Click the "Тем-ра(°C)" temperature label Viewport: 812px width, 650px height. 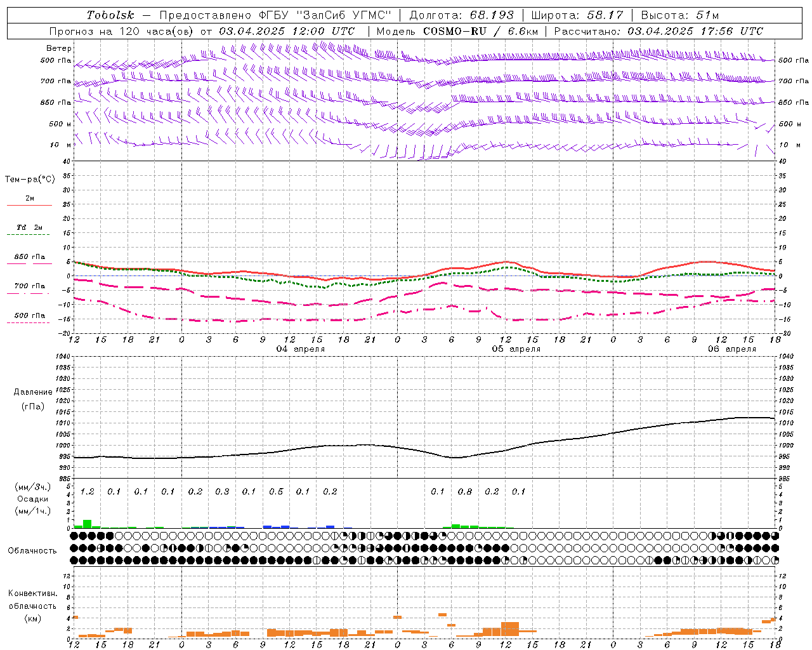pos(30,180)
